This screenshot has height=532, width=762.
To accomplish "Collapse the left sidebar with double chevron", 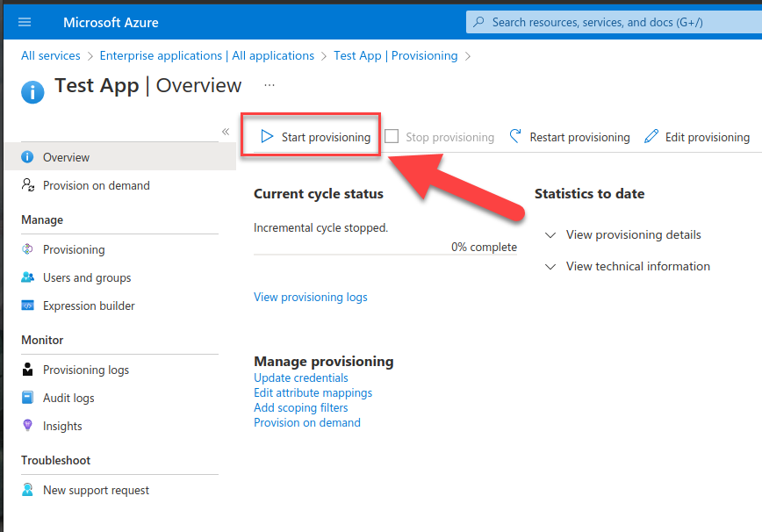I will (226, 132).
